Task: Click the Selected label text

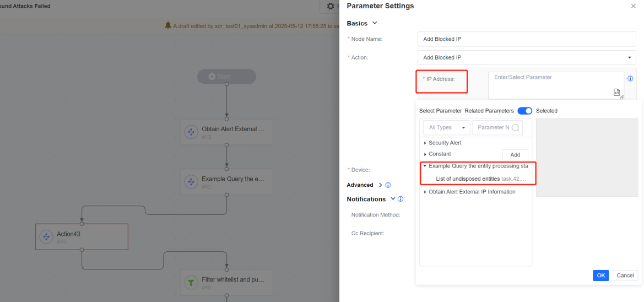Action: [546, 111]
